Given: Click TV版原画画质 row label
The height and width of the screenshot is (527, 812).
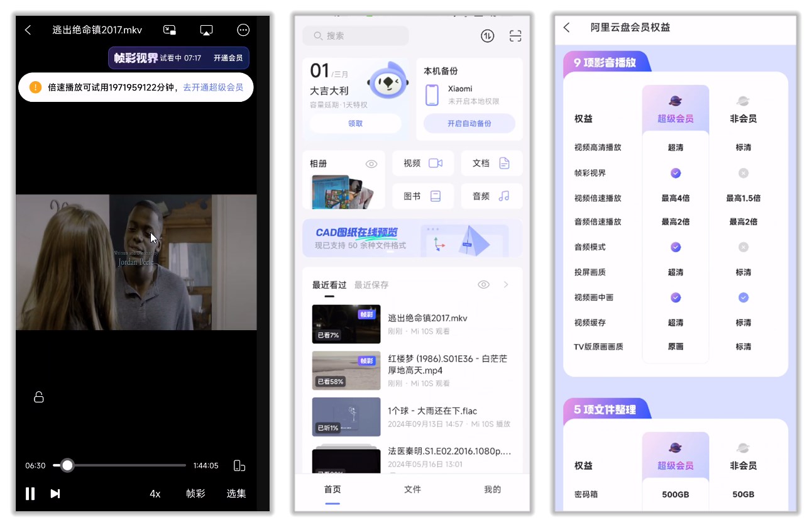Looking at the screenshot, I should pos(599,347).
